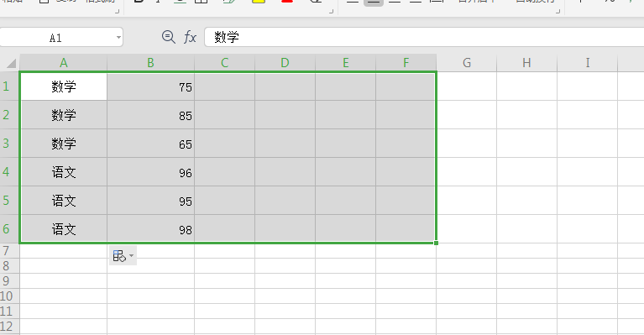
Task: Select column H header
Action: [x=527, y=63]
